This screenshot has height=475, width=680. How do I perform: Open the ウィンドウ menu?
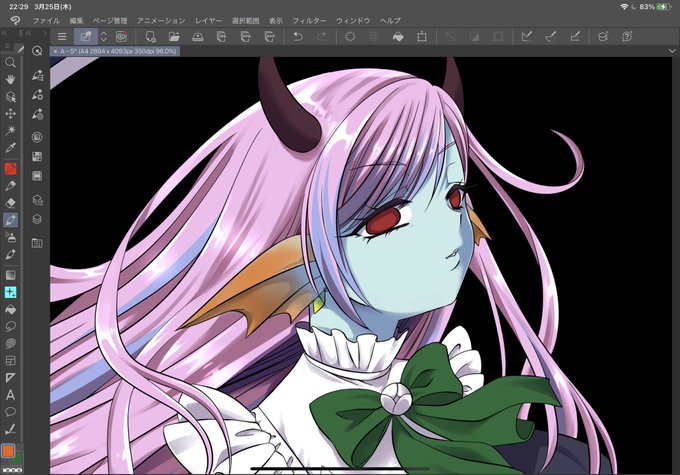tap(353, 20)
